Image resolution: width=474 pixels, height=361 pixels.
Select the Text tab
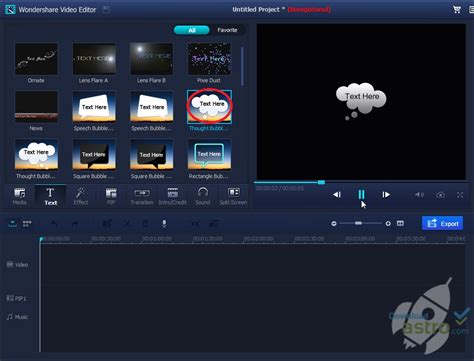pos(50,196)
